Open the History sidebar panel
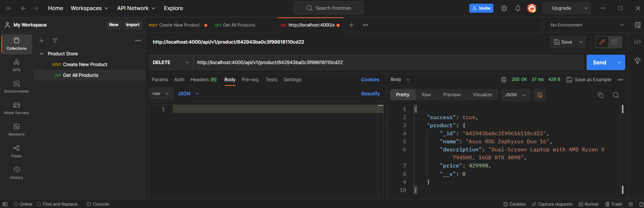Viewport: 644px width, 208px height. click(16, 172)
